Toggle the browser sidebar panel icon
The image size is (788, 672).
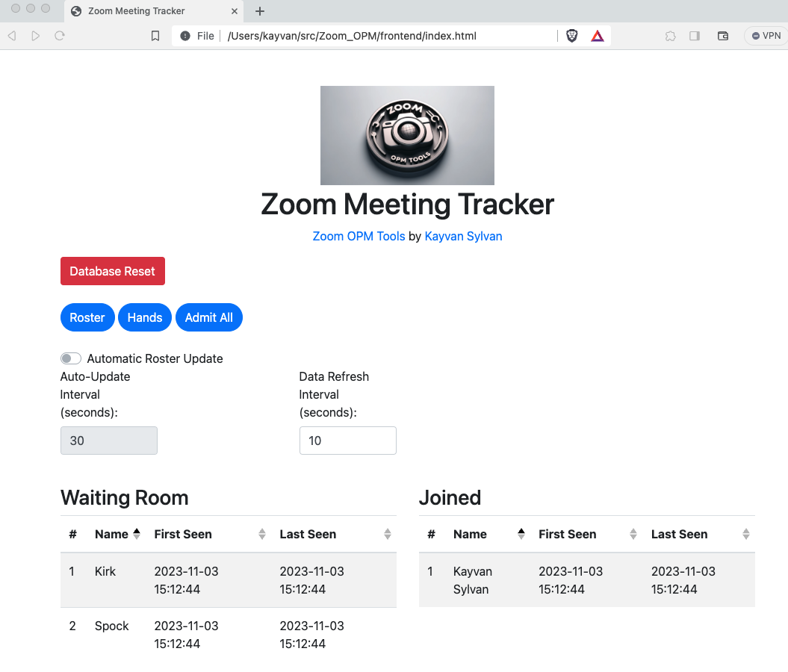tap(695, 36)
